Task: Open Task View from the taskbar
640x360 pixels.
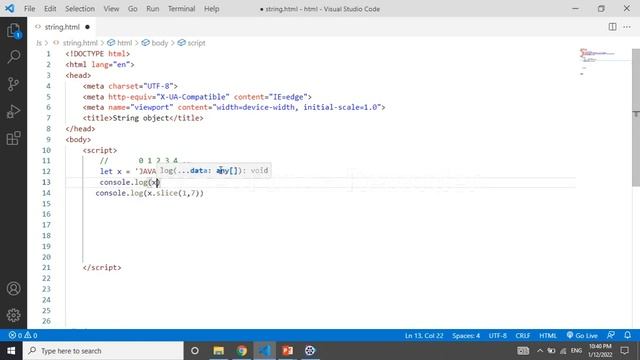Action: coord(195,351)
